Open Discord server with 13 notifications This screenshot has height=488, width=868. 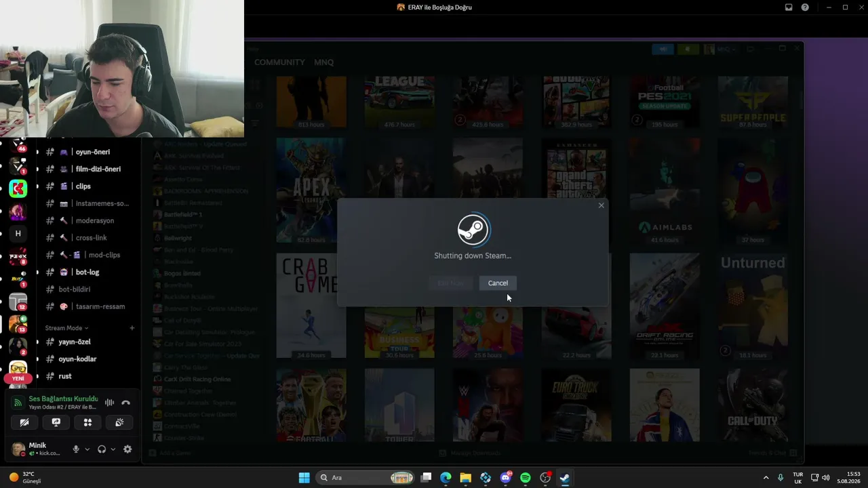tap(18, 324)
